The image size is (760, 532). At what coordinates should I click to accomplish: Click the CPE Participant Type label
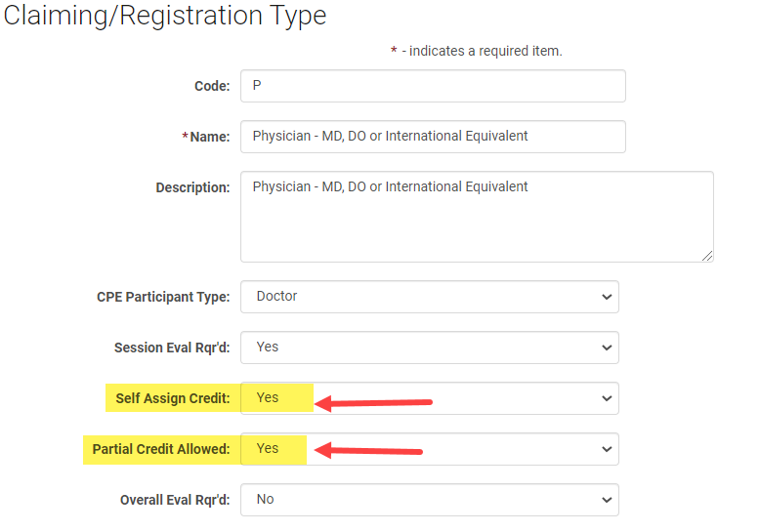point(163,297)
